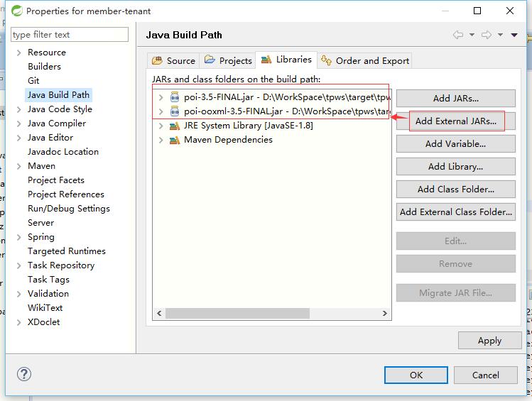532x401 pixels.
Task: Maximize the Properties dialog window
Action: 477,11
